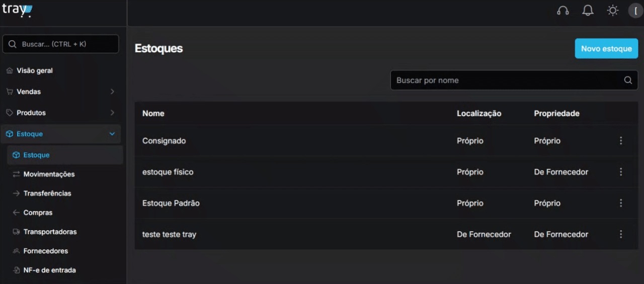
Task: Click the Novo estoque button
Action: 606,48
